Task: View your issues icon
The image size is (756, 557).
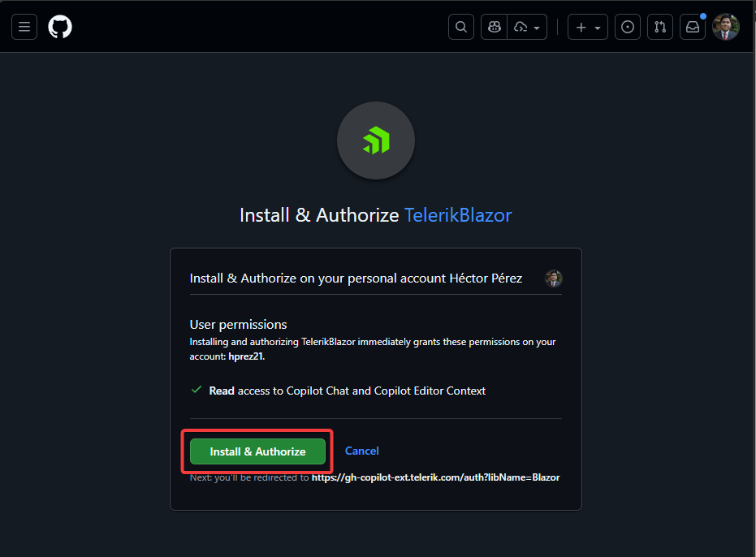Action: 627,27
